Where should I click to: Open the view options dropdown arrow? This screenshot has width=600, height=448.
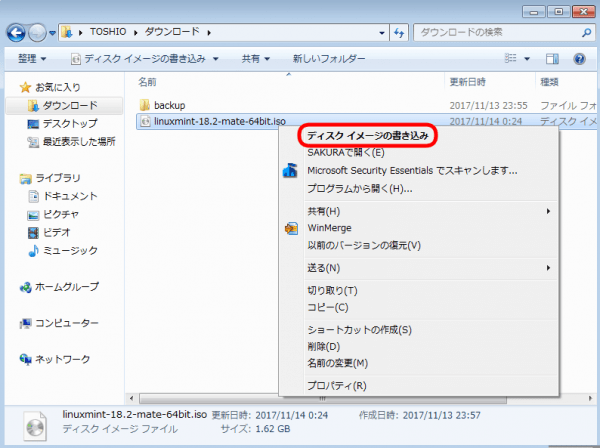[527, 59]
